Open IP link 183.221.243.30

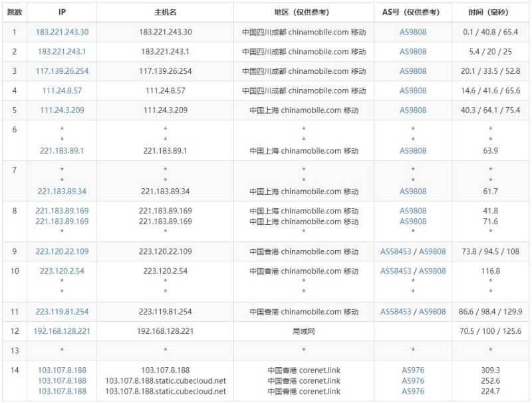pos(62,32)
